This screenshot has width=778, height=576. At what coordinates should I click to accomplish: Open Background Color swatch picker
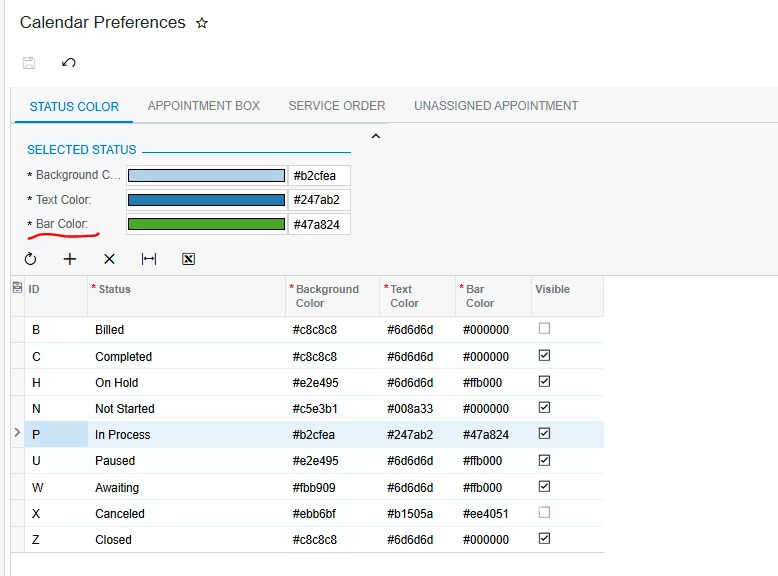[x=206, y=176]
